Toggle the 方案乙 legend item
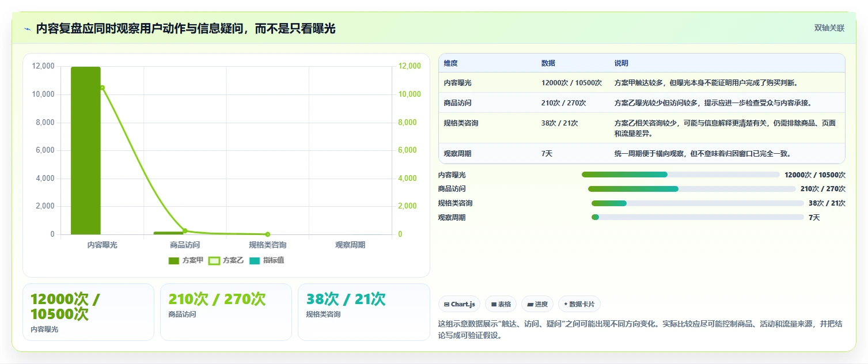This screenshot has width=868, height=364. click(x=226, y=260)
